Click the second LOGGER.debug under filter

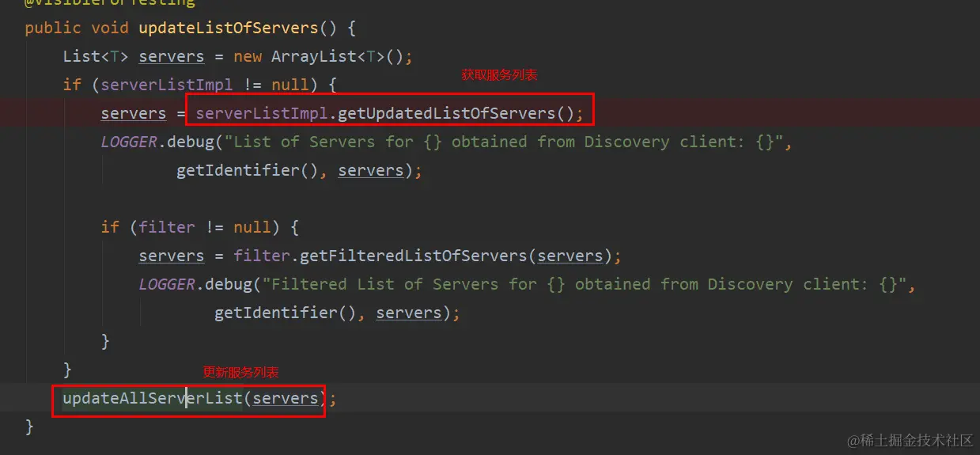click(x=195, y=284)
